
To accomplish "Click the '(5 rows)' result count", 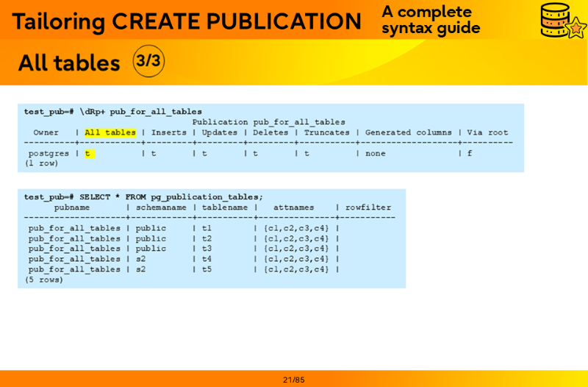I will tap(44, 280).
